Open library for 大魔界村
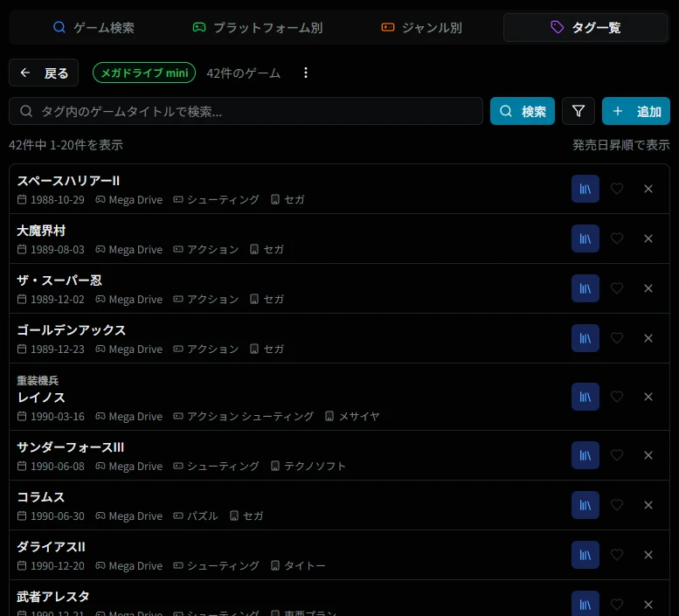The width and height of the screenshot is (679, 616). click(x=585, y=239)
